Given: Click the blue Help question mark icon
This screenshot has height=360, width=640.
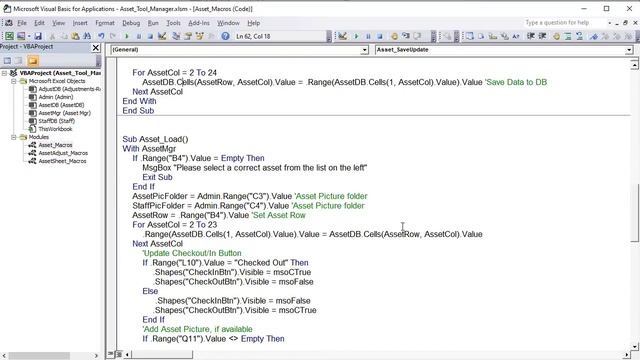Looking at the screenshot, I should (225, 36).
